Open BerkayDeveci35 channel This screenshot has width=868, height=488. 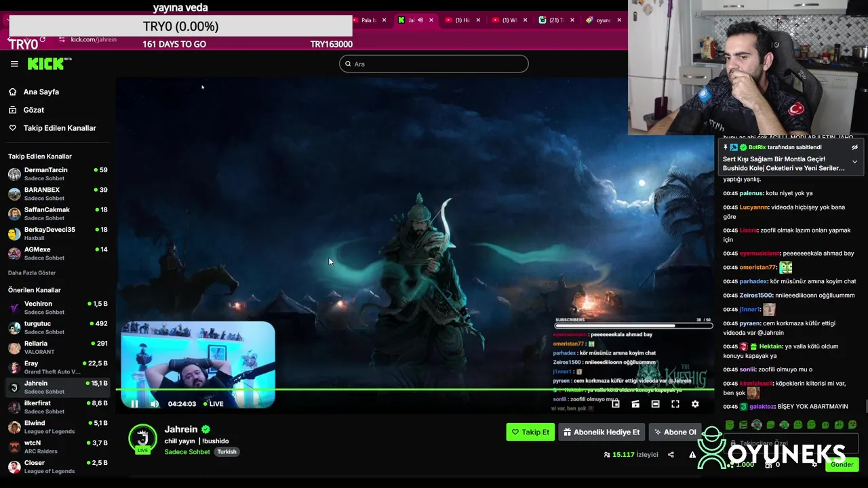58,233
